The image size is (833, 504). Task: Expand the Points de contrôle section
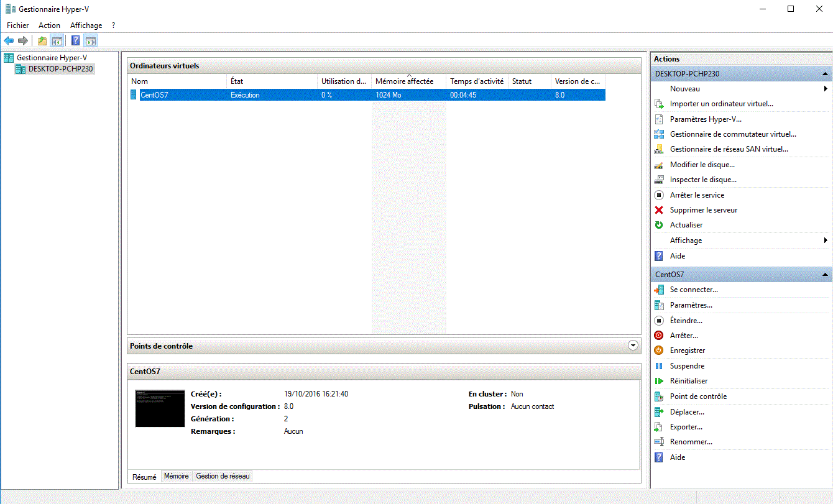tap(633, 346)
